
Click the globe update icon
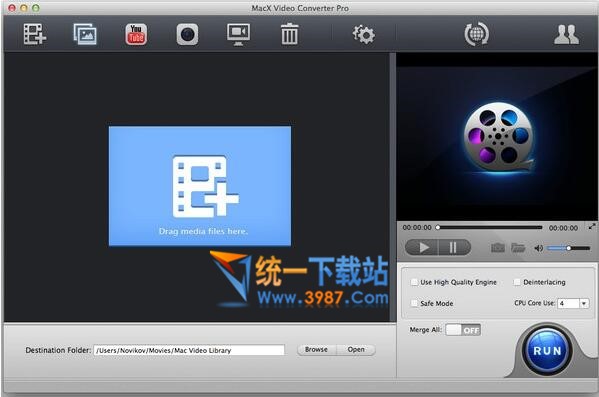[x=476, y=34]
